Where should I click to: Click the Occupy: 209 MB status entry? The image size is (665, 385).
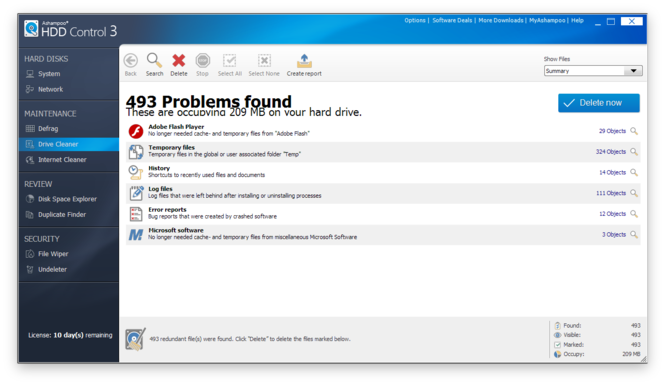tap(597, 354)
